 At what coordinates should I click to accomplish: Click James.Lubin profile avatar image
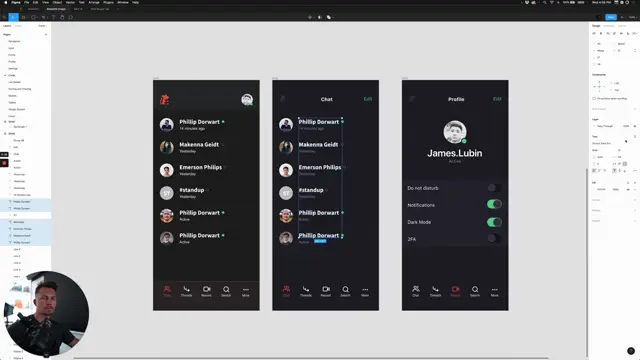click(455, 132)
